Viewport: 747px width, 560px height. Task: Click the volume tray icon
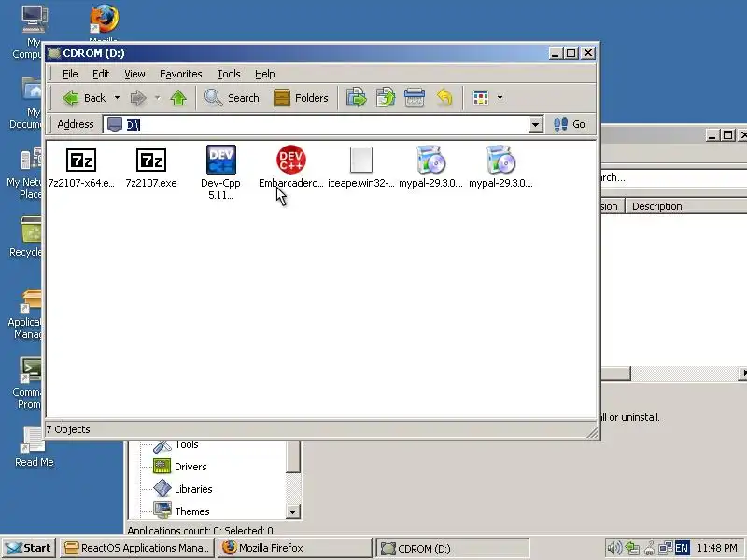tap(615, 548)
